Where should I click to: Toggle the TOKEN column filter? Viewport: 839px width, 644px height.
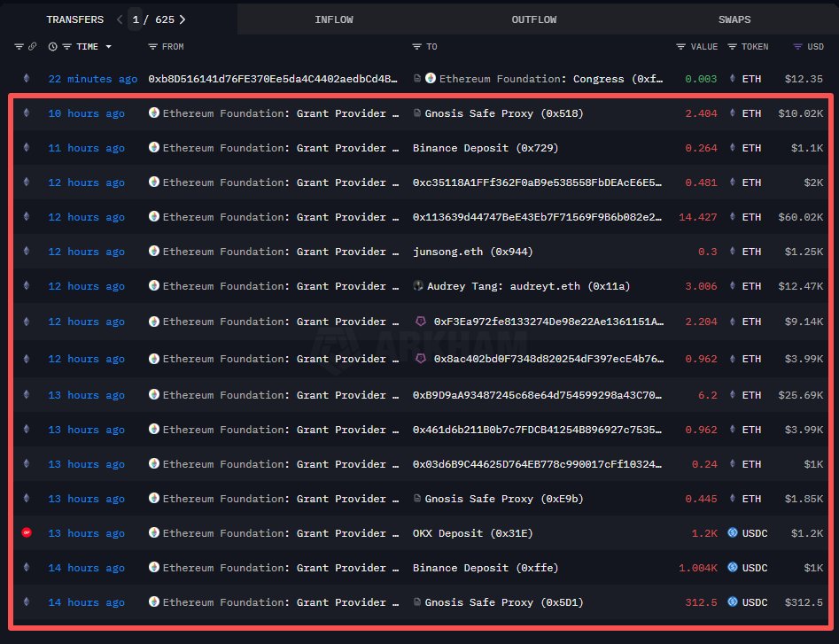(x=733, y=46)
